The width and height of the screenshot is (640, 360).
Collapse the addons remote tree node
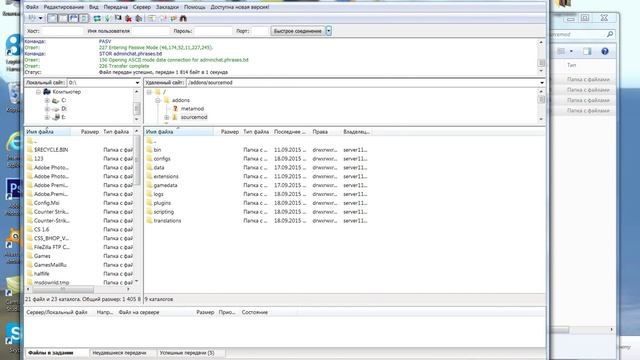tap(158, 100)
